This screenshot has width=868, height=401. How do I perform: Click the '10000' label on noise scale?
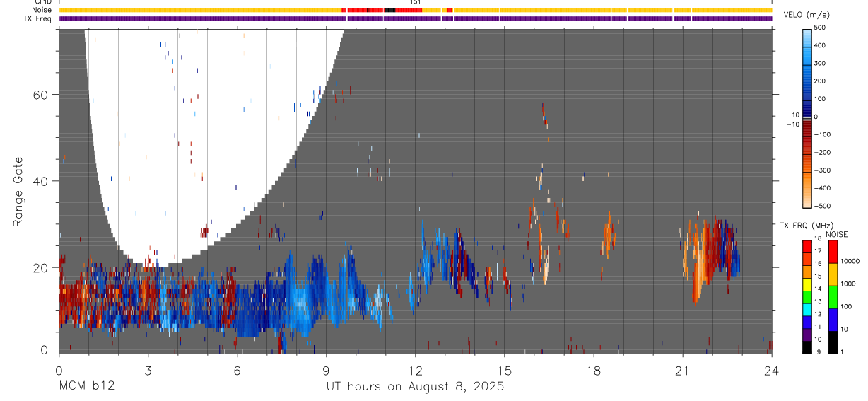(850, 262)
